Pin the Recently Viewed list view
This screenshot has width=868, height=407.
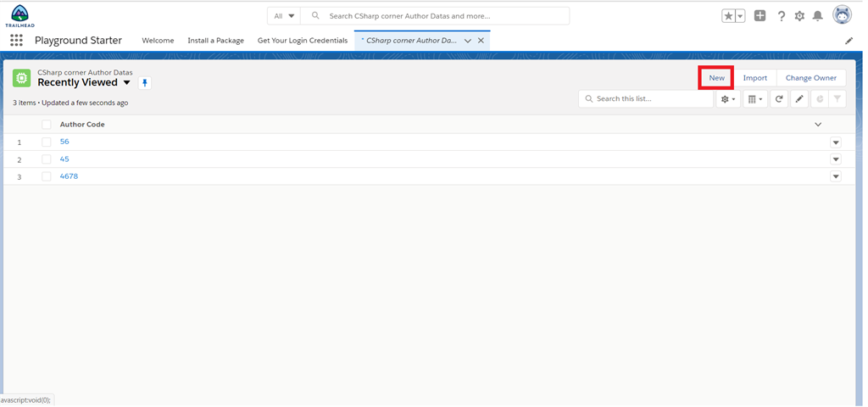point(144,83)
